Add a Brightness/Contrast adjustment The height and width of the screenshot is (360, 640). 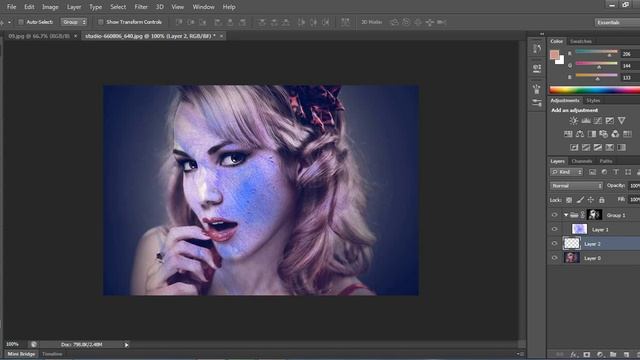(x=573, y=120)
